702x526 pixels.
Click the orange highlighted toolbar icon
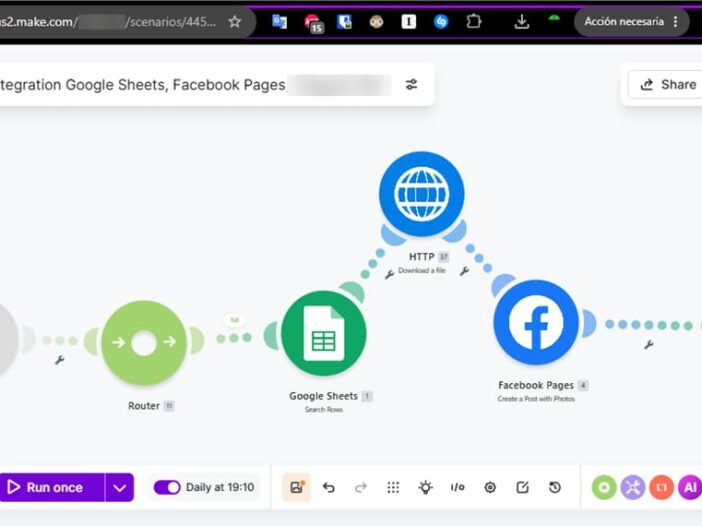[x=296, y=487]
